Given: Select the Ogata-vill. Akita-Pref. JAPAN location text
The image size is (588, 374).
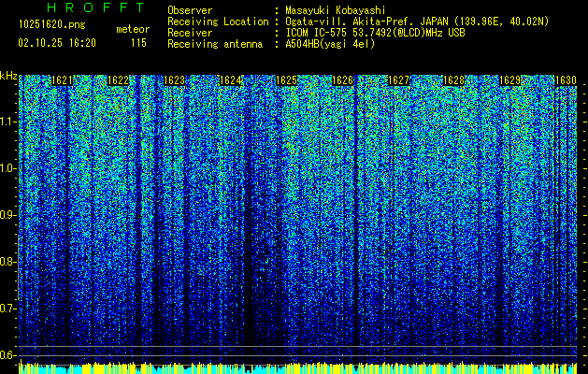Looking at the screenshot, I should 417,22.
